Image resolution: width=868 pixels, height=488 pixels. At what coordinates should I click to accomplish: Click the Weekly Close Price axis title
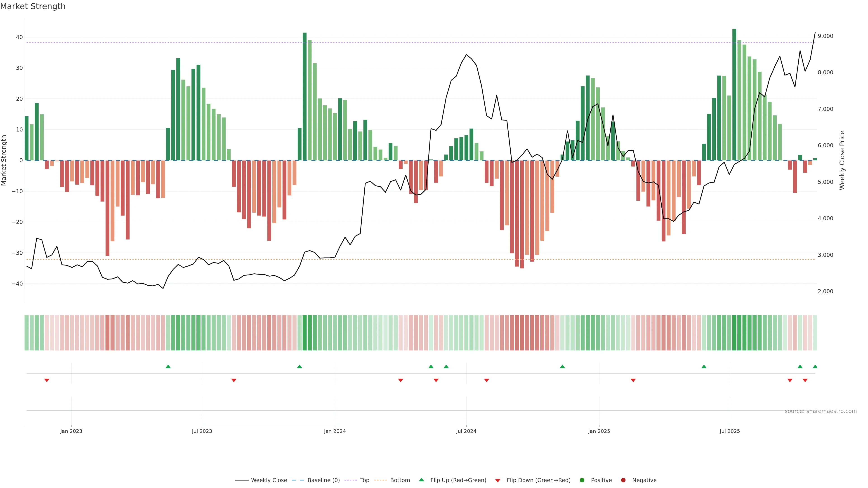[842, 160]
